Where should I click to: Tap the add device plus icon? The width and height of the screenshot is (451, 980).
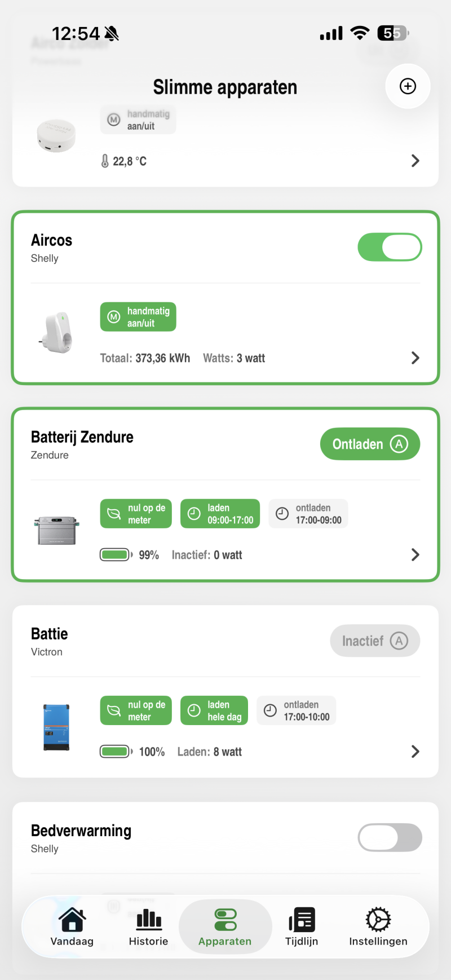(x=408, y=86)
